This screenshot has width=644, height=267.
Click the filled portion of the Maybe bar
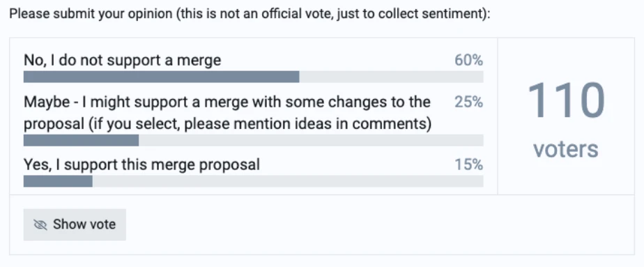(x=81, y=140)
